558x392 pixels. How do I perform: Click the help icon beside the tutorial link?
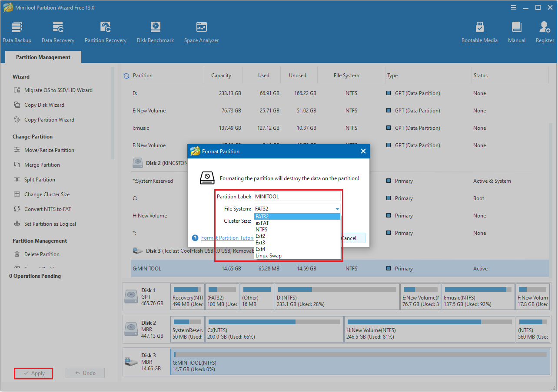tap(194, 238)
